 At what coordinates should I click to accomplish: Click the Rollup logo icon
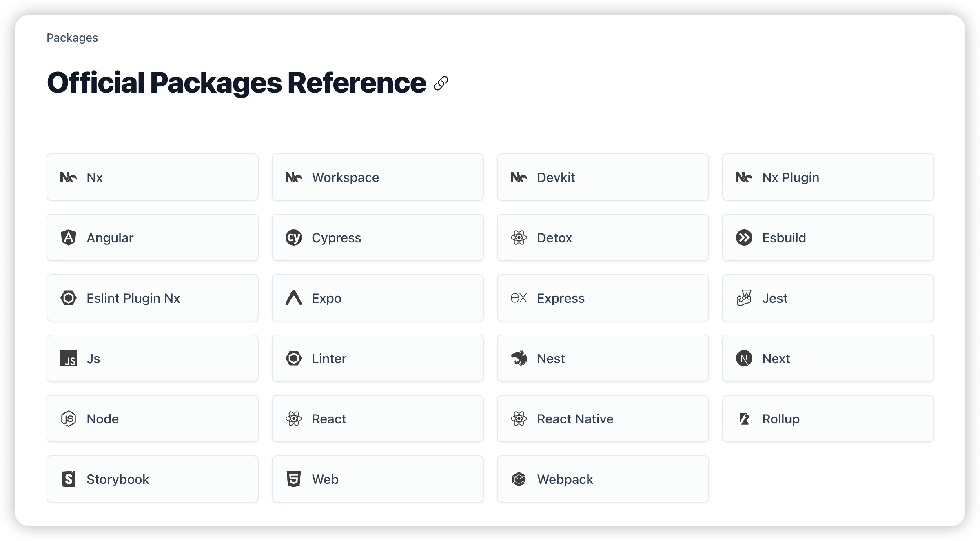click(744, 419)
